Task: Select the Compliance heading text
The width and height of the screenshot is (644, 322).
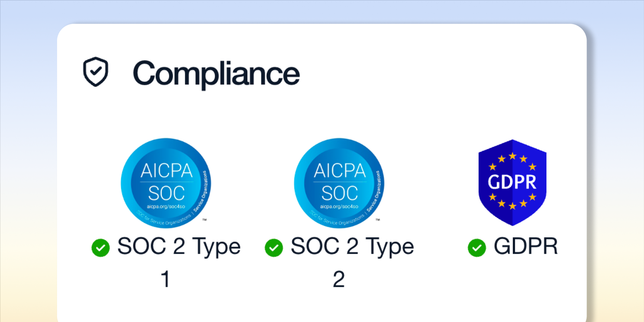Action: [x=216, y=74]
